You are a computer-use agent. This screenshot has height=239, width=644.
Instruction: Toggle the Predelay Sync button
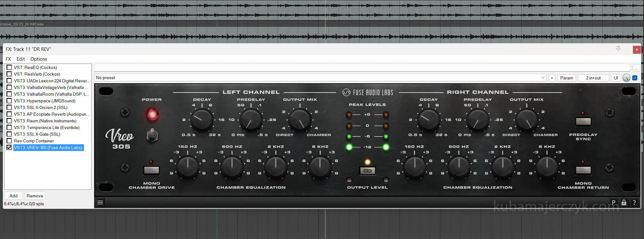[x=583, y=121]
